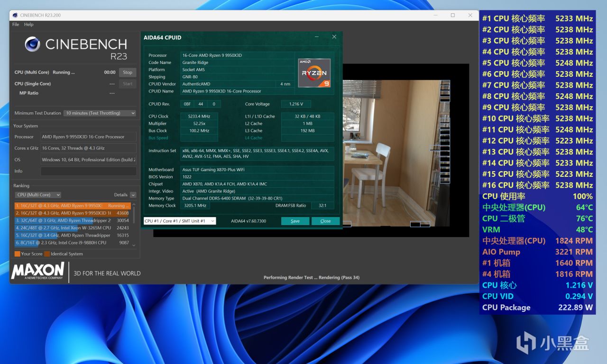This screenshot has height=364, width=607.
Task: Click the Multiplier 52.25x value
Action: coord(199,124)
